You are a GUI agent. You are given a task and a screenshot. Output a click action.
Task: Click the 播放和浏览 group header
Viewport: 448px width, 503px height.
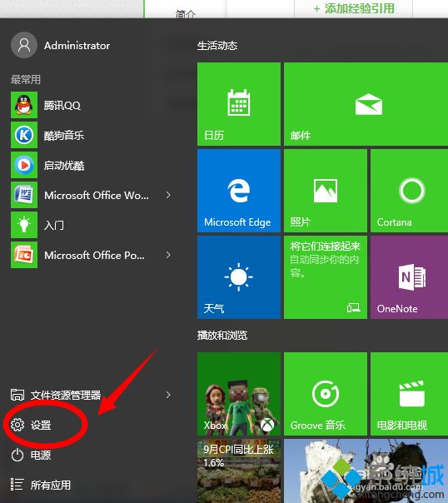click(222, 336)
